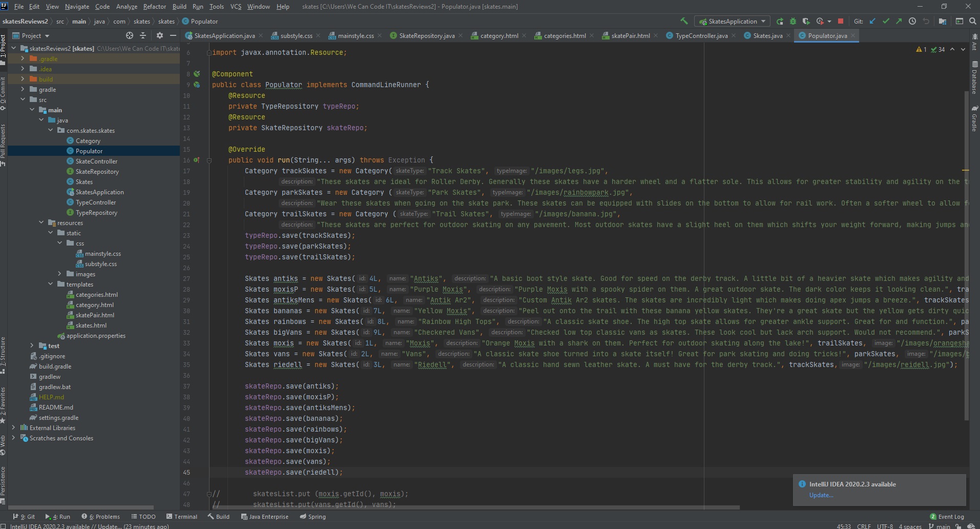The height and width of the screenshot is (529, 980).
Task: Fold the run method at line 16
Action: coord(209,160)
